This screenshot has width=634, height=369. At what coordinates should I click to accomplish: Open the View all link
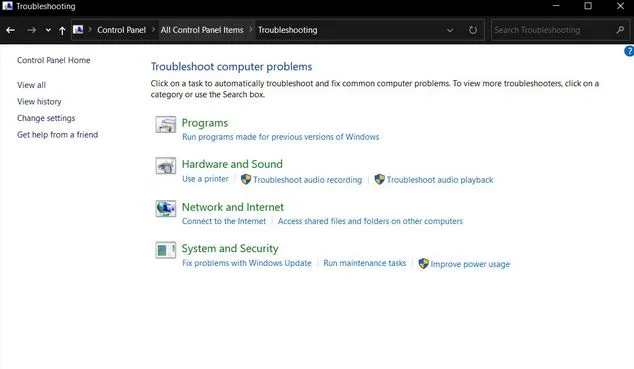pyautogui.click(x=31, y=85)
